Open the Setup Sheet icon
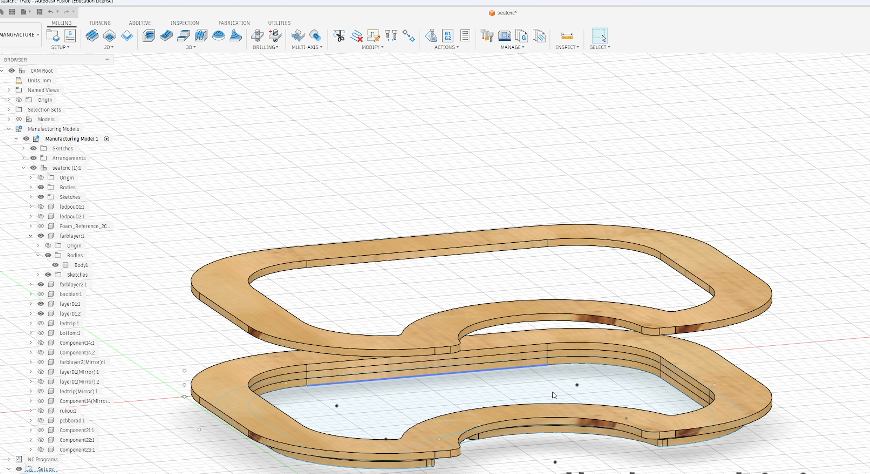Viewport: 870px width, 474px height. pyautogui.click(x=465, y=36)
